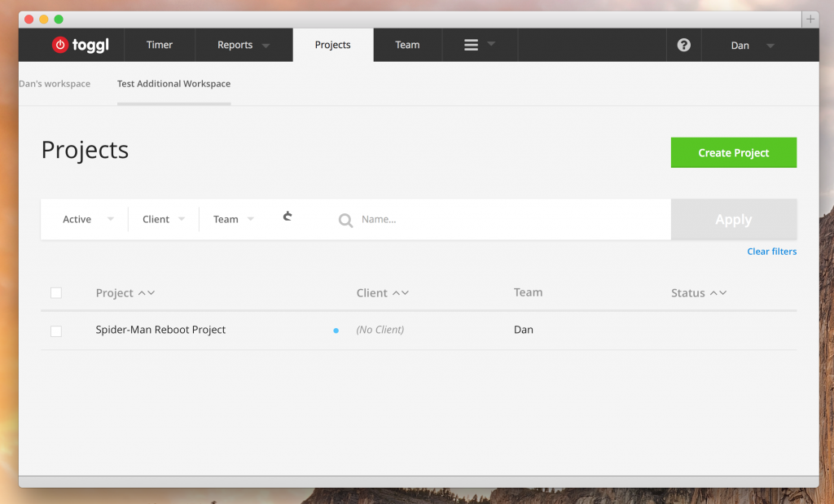Image resolution: width=834 pixels, height=504 pixels.
Task: Check the Spider-Man Reboot Project checkbox
Action: [56, 331]
